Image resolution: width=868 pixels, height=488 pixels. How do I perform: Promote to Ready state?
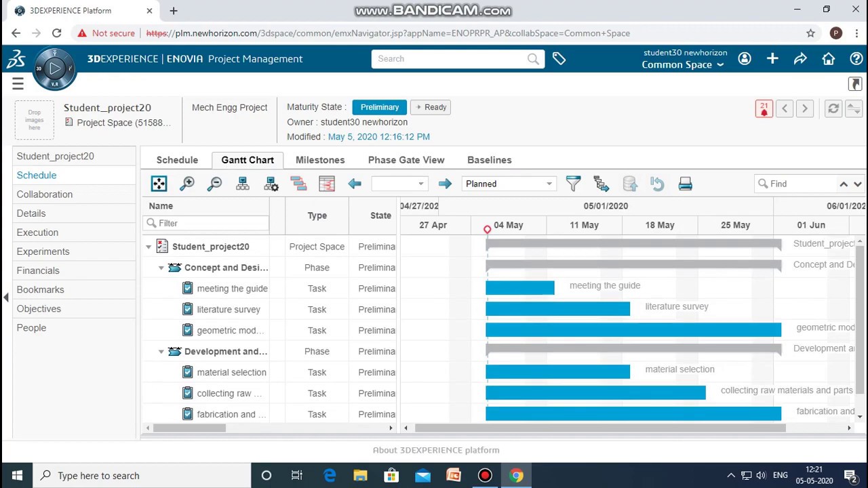tap(431, 107)
